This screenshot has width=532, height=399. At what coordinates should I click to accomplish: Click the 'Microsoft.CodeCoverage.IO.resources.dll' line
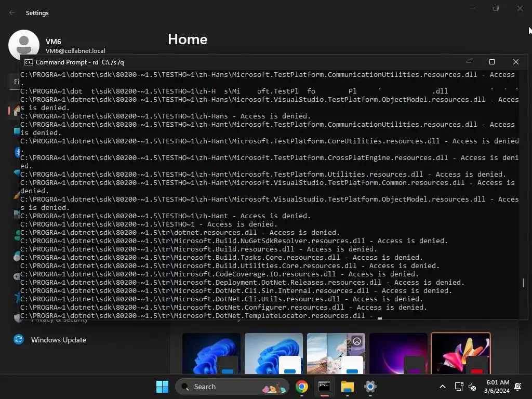(x=219, y=274)
